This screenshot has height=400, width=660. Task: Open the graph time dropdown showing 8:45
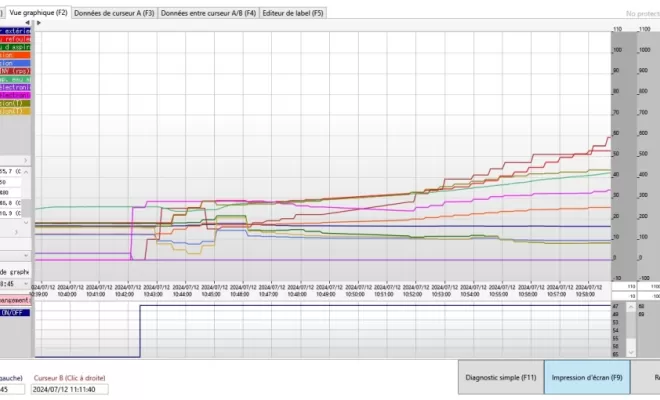[15, 284]
